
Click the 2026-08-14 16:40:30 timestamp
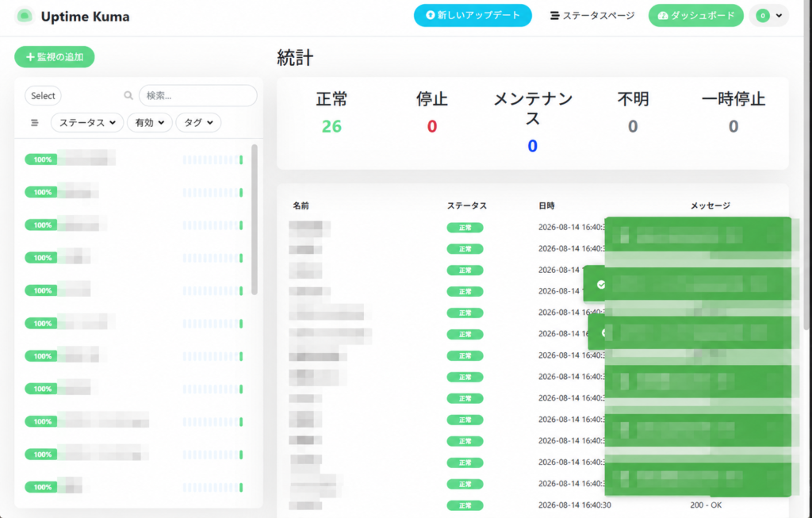point(574,505)
